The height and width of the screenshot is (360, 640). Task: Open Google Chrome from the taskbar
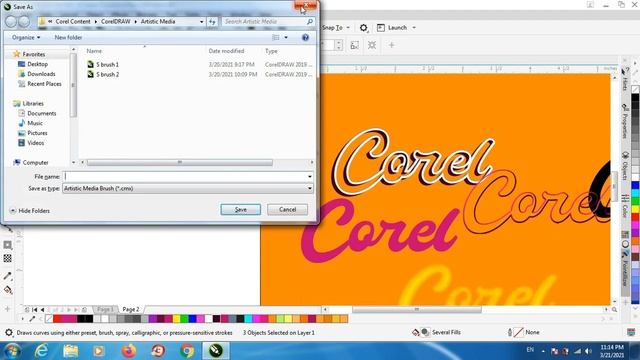(187, 351)
